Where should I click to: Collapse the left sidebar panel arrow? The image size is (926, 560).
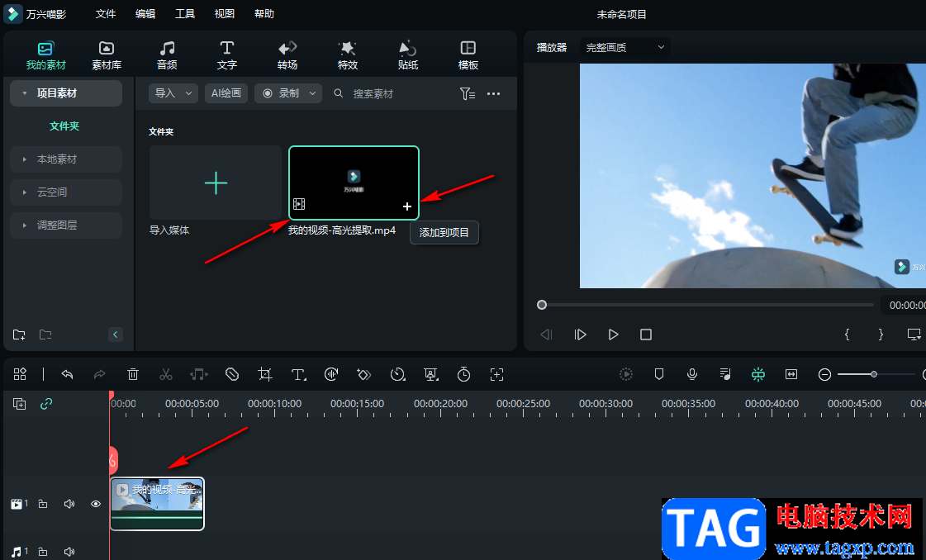click(115, 335)
